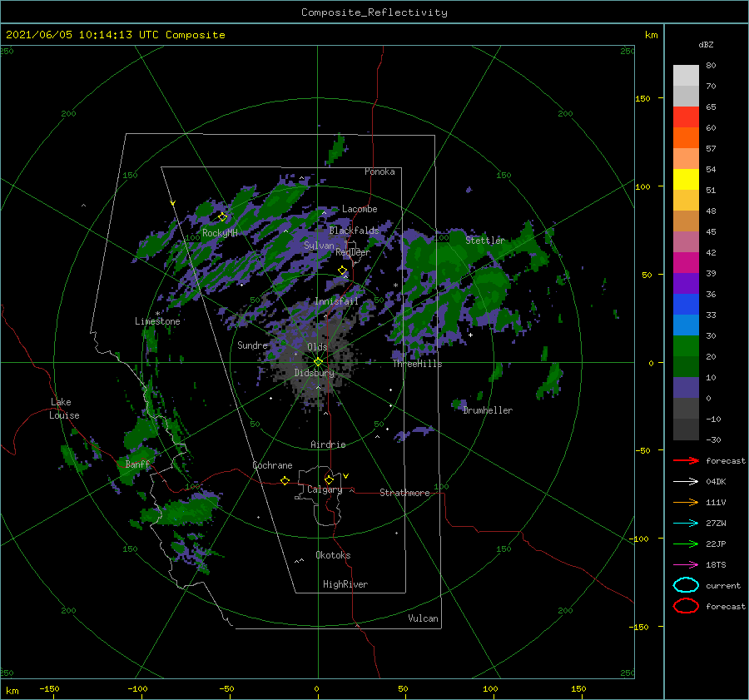Click the Limestone label

point(157,321)
